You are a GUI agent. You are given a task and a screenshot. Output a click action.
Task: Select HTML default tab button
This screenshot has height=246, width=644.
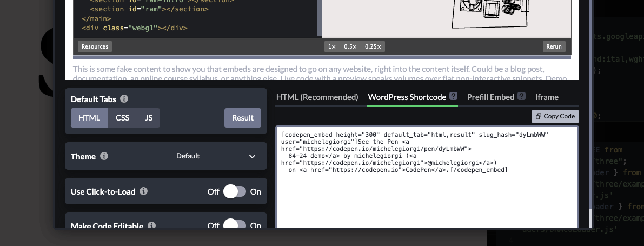pyautogui.click(x=89, y=118)
